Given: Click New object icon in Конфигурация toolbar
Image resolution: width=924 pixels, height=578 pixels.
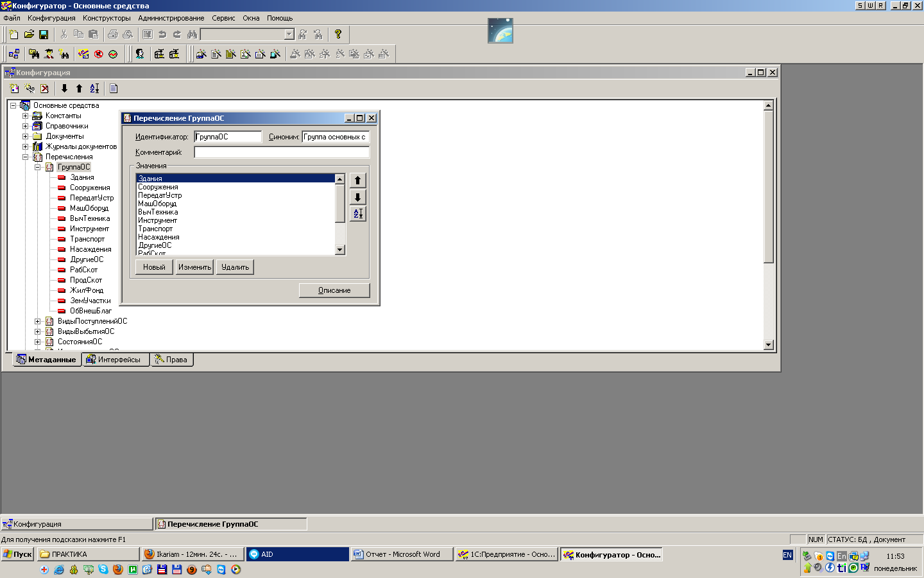Looking at the screenshot, I should pos(14,89).
